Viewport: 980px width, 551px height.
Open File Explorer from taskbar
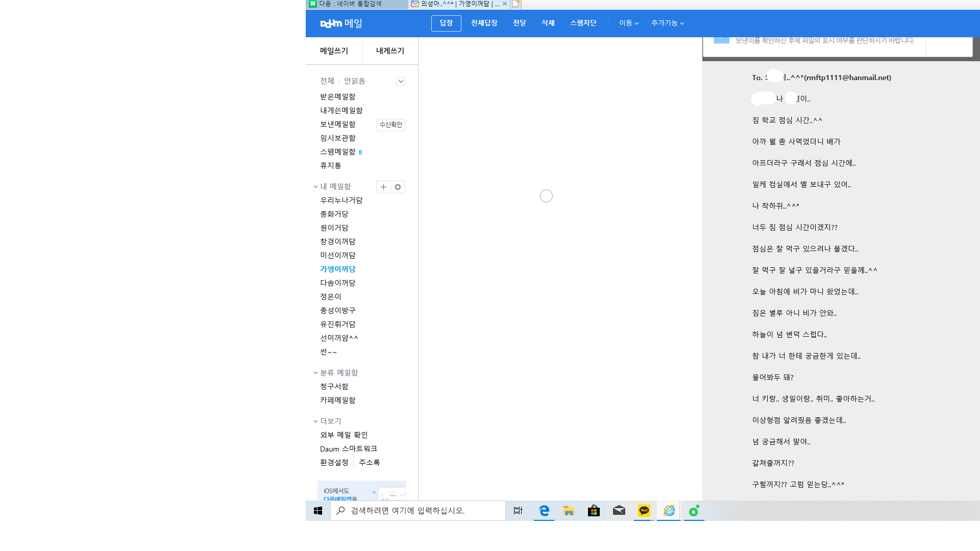pyautogui.click(x=569, y=511)
